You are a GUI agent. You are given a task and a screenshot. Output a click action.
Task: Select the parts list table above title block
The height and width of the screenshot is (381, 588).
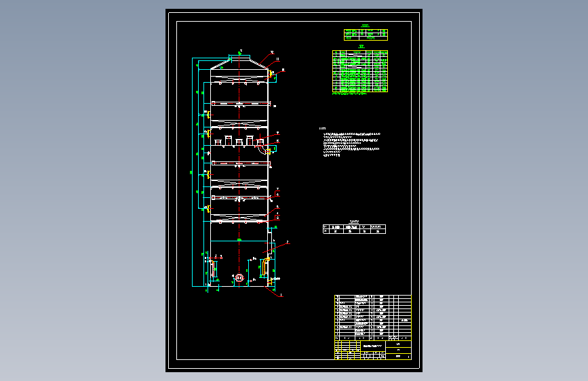(373, 318)
